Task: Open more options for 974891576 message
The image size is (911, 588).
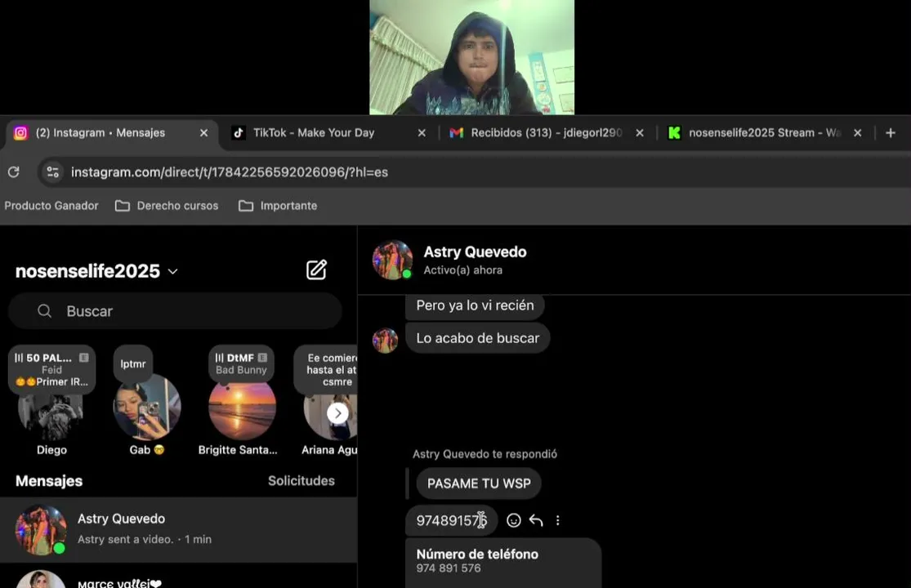Action: (558, 520)
